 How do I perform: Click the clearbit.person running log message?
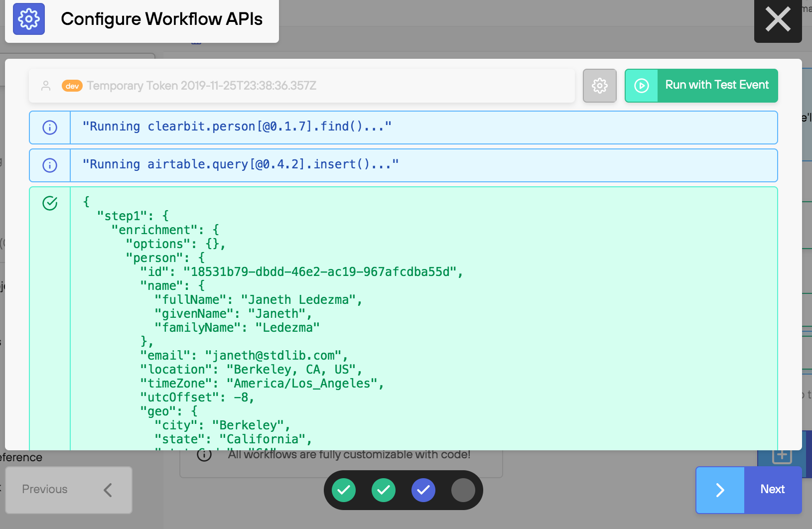[x=237, y=127]
